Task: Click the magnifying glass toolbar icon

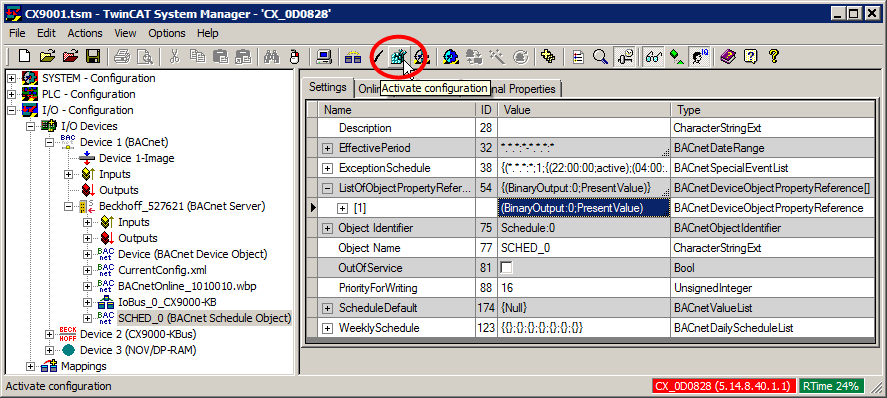Action: (x=600, y=56)
